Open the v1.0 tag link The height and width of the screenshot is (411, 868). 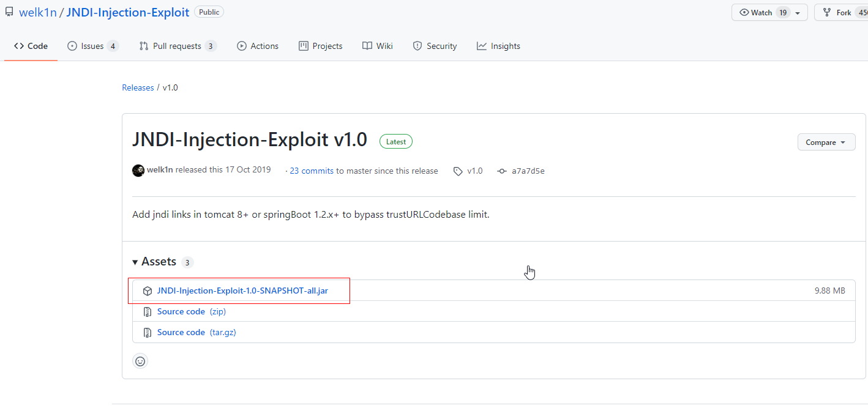[475, 171]
